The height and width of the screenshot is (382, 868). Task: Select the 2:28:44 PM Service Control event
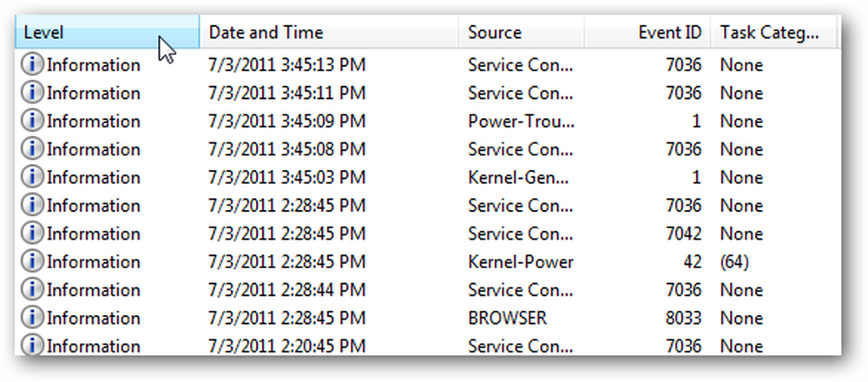[x=428, y=290]
